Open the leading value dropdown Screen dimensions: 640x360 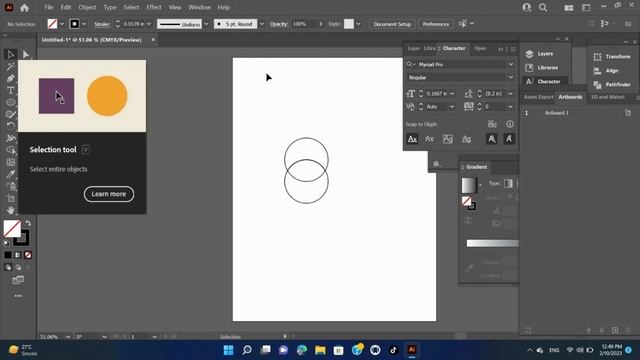[510, 94]
